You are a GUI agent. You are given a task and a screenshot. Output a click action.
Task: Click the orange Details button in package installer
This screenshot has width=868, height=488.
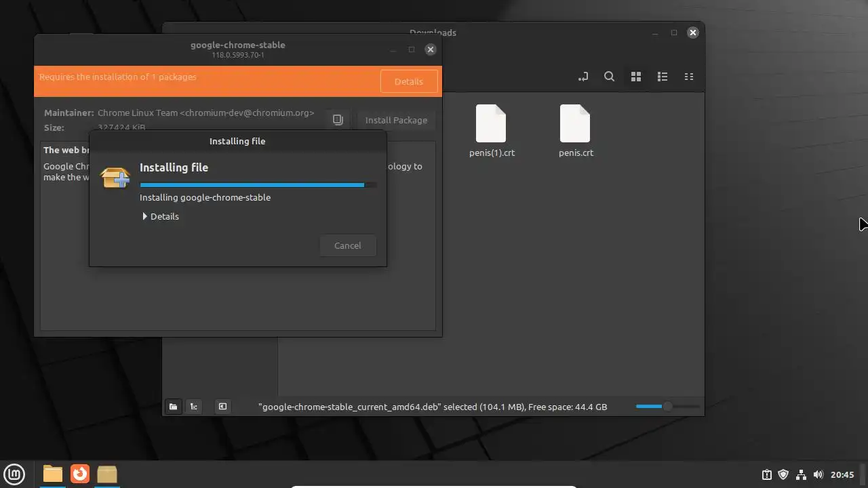[x=408, y=81]
